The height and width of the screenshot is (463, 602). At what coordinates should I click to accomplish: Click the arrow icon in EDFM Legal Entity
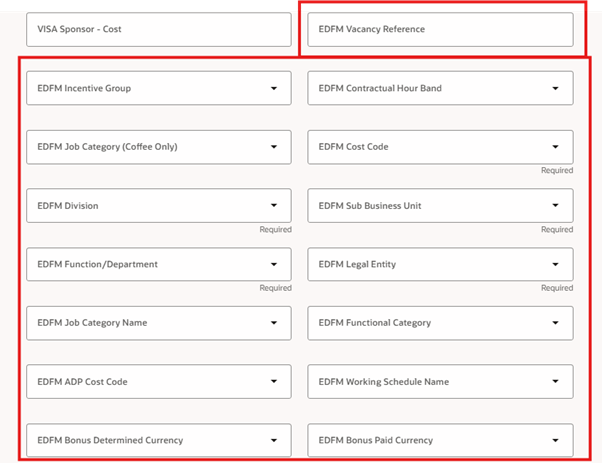[x=556, y=265]
